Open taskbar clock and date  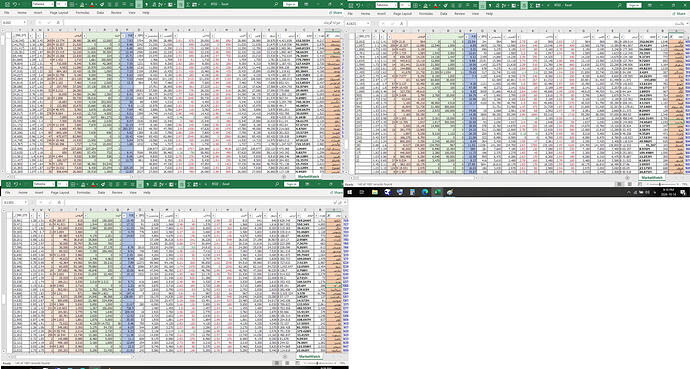pyautogui.click(x=668, y=192)
